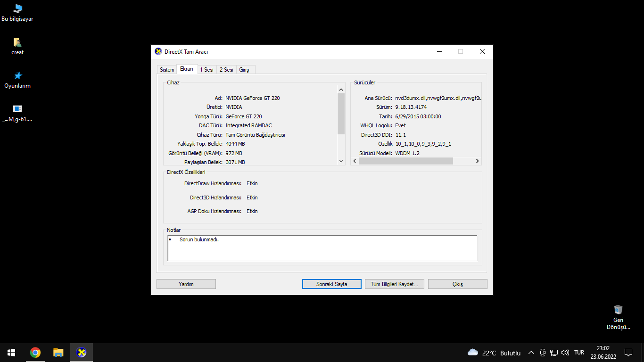Switch to the 1 Sesi tab
This screenshot has width=644, height=362.
point(207,70)
